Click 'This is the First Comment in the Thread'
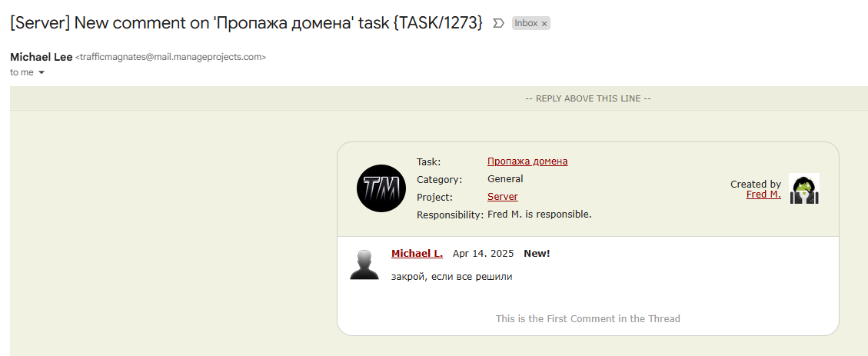This screenshot has width=868, height=356. click(587, 318)
